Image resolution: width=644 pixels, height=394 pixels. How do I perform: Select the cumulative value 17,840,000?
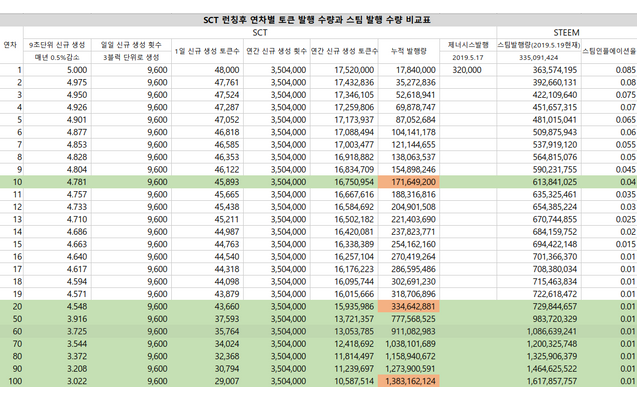416,70
